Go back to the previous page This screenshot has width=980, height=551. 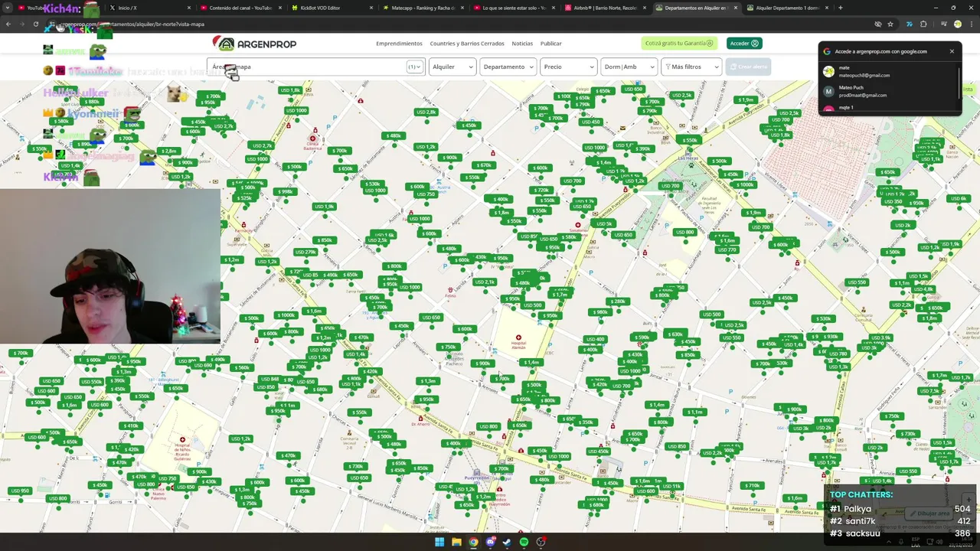[8, 24]
